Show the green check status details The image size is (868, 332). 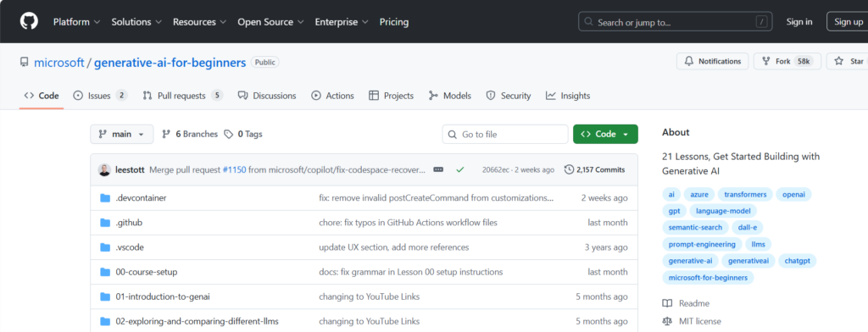pyautogui.click(x=460, y=170)
